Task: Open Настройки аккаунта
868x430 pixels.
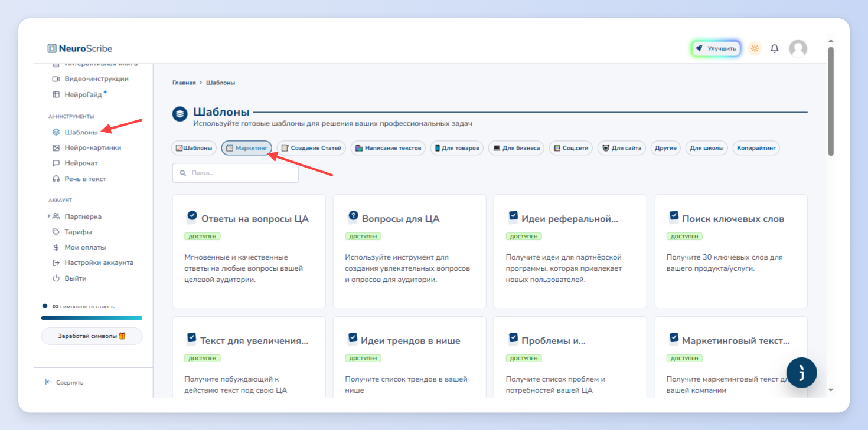Action: 99,262
